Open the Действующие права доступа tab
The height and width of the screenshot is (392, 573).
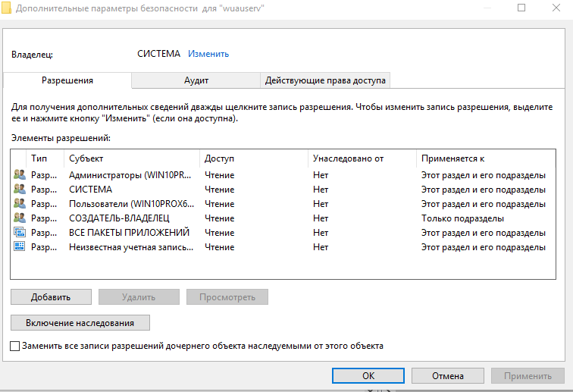pos(325,80)
